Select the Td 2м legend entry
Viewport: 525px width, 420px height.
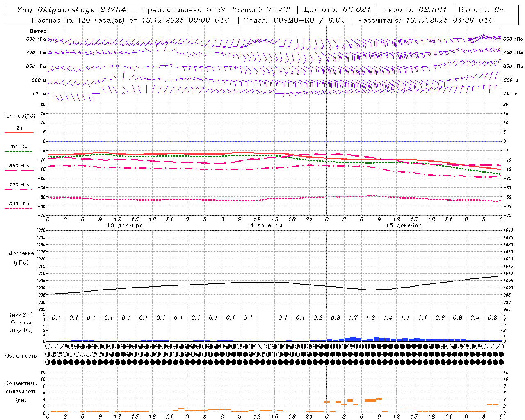(19, 147)
